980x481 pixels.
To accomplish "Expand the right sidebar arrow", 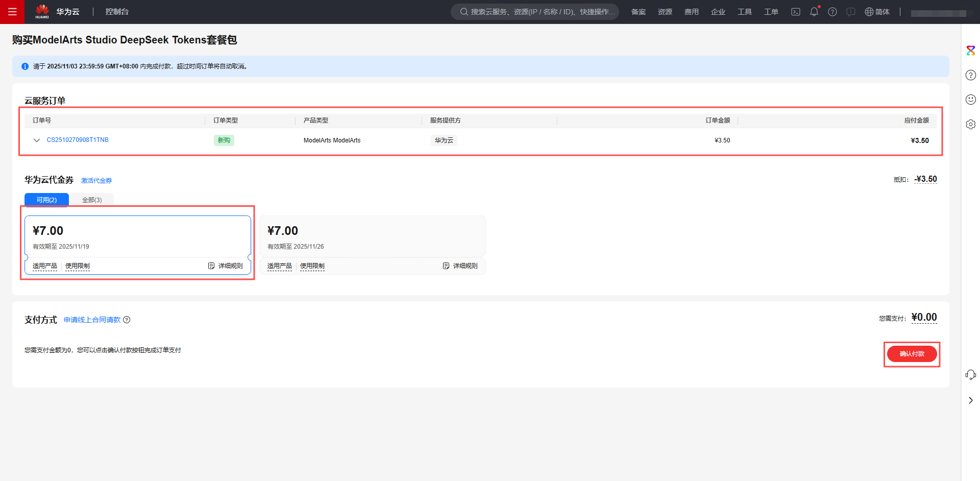I will tap(970, 400).
